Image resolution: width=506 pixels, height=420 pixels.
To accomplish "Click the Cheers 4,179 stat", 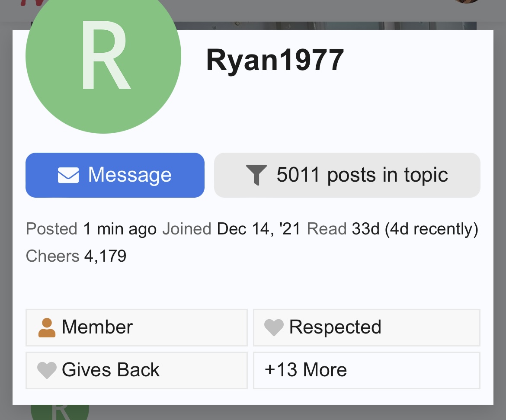I will [76, 256].
